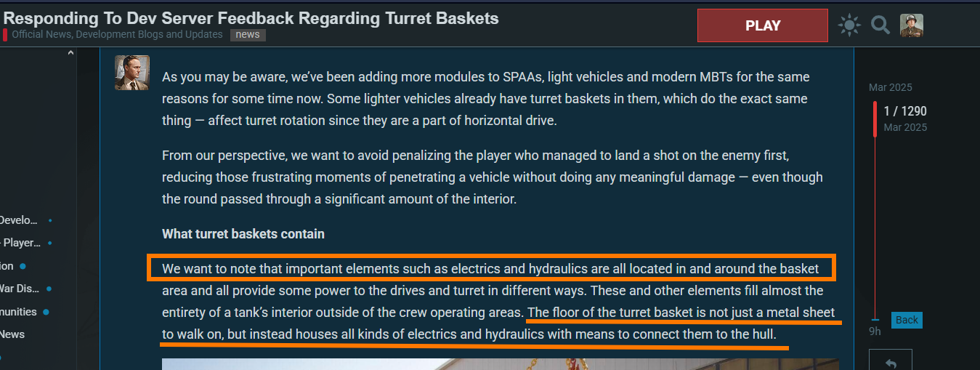Open the user profile avatar menu
980x370 pixels.
pyautogui.click(x=912, y=25)
